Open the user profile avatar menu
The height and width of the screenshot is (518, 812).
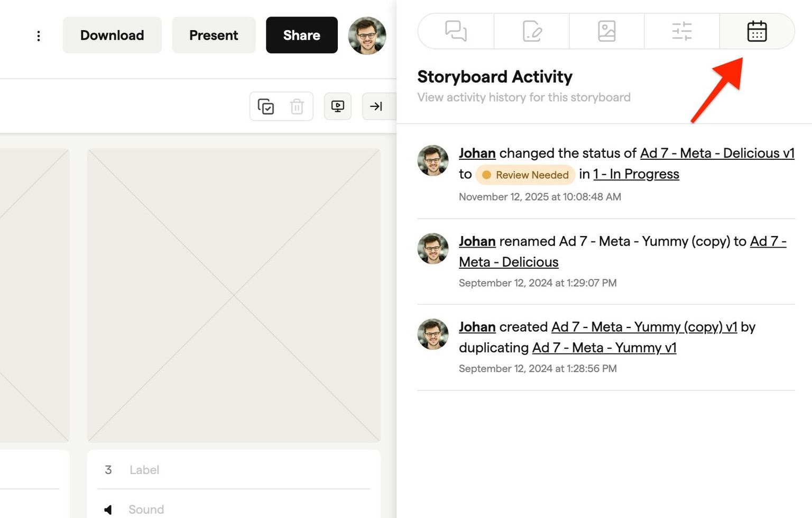[x=367, y=35]
